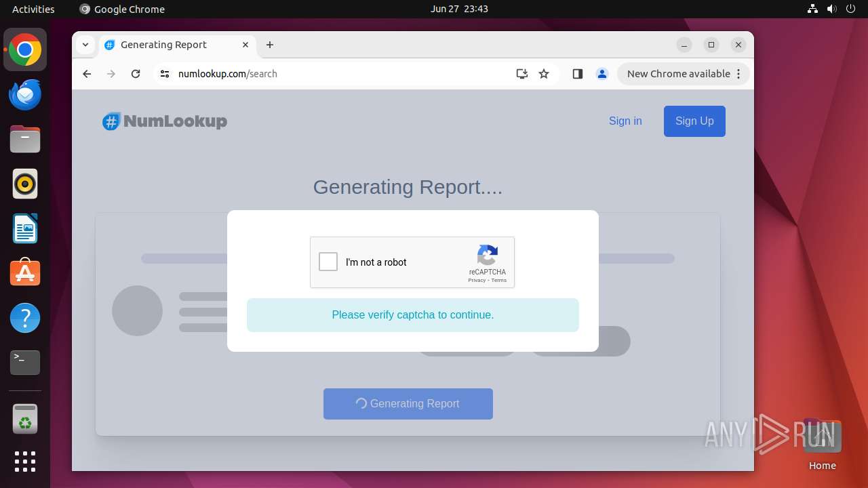Viewport: 868px width, 488px height.
Task: Open the Chrome profile avatar menu
Action: pyautogui.click(x=602, y=74)
